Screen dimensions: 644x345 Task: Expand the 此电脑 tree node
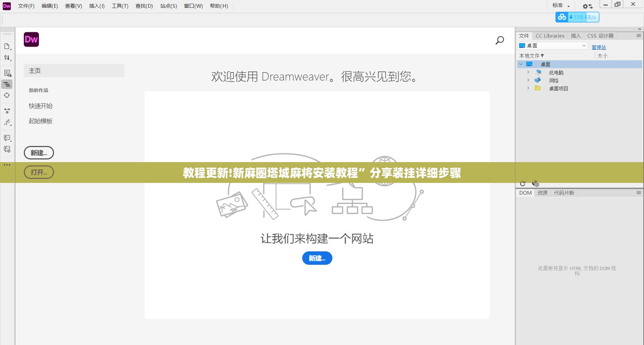coord(528,72)
